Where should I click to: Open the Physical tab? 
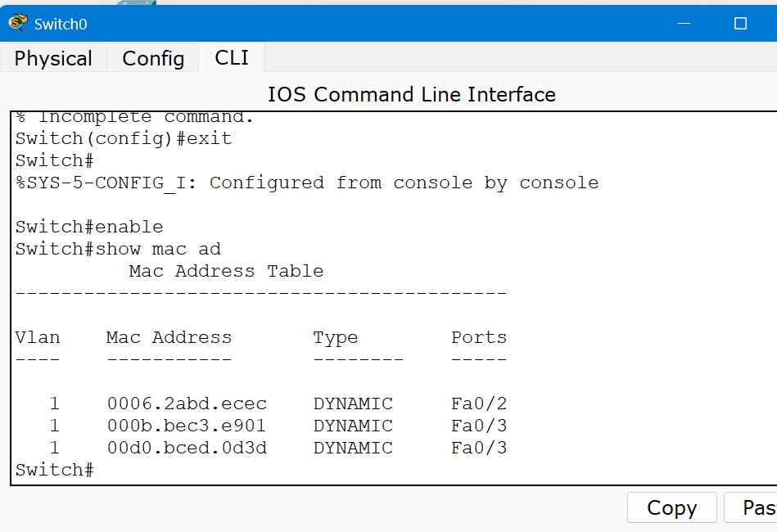pos(53,59)
